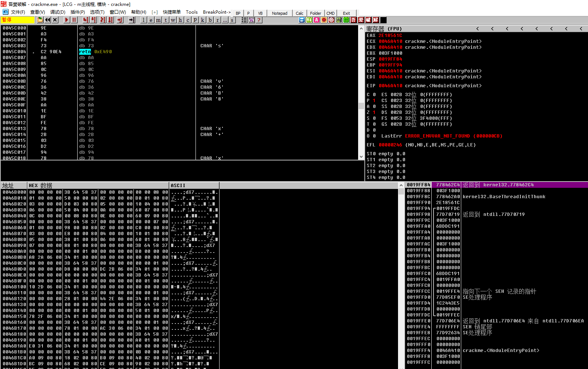Show patches via 'P' button

(195, 20)
